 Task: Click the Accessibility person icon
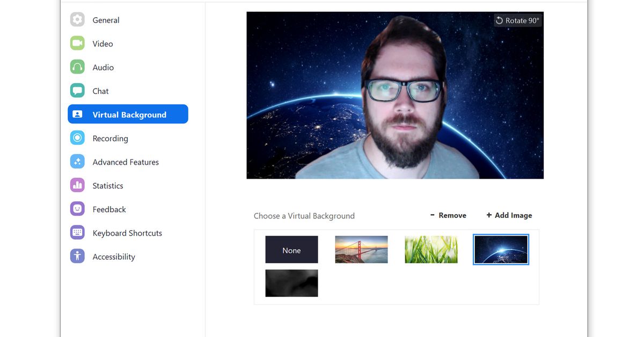[x=77, y=256]
